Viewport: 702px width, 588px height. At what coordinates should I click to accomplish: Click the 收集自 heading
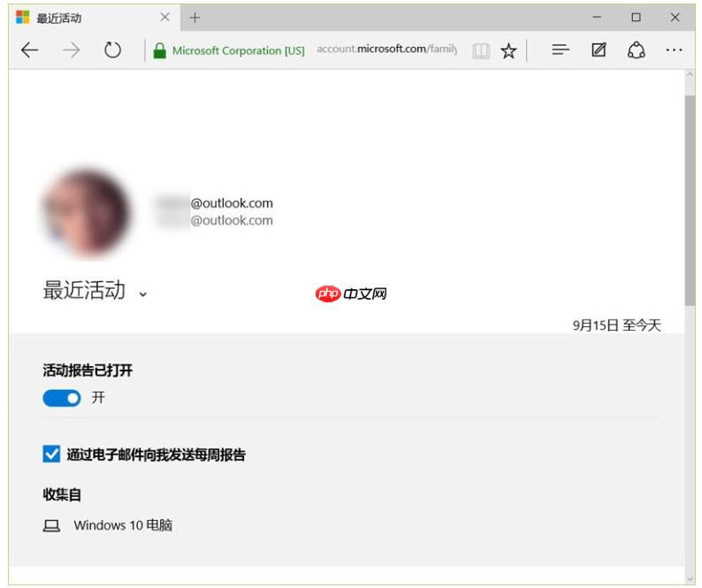pos(62,494)
